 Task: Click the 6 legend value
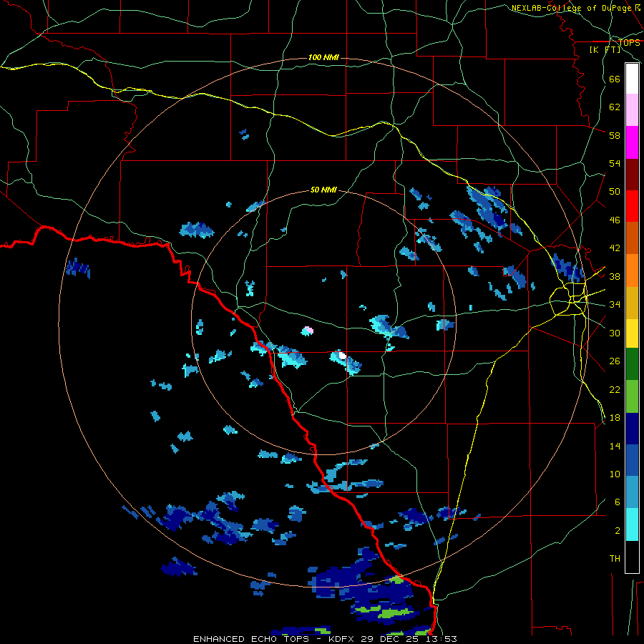617,502
